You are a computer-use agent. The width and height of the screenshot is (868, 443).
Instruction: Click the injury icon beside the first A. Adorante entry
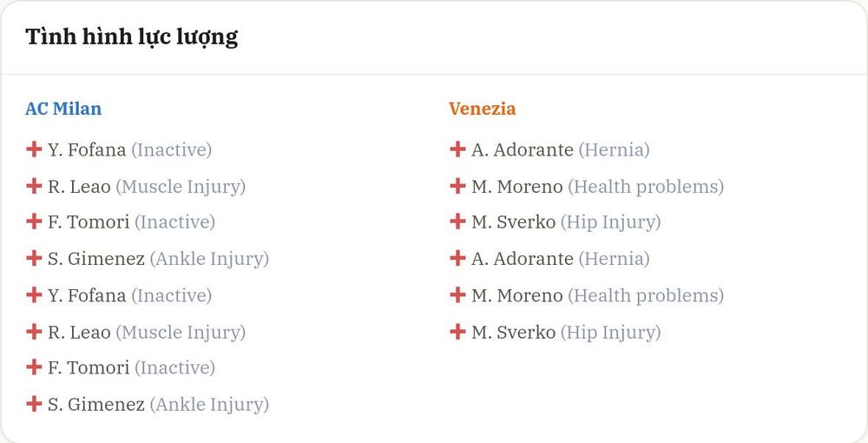point(457,149)
